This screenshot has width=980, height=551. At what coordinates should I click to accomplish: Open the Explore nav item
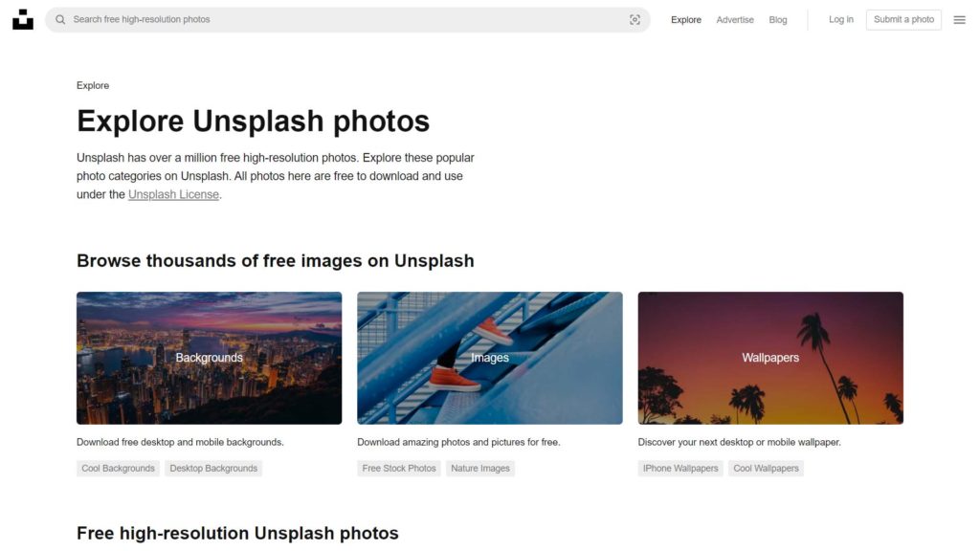tap(685, 20)
